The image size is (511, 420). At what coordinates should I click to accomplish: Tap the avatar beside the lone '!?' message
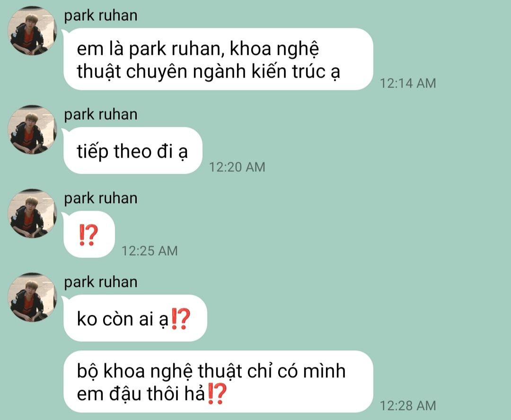tap(32, 213)
